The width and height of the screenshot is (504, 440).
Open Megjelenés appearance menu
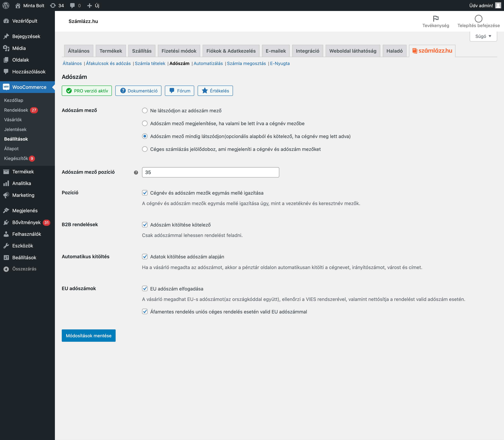click(27, 211)
